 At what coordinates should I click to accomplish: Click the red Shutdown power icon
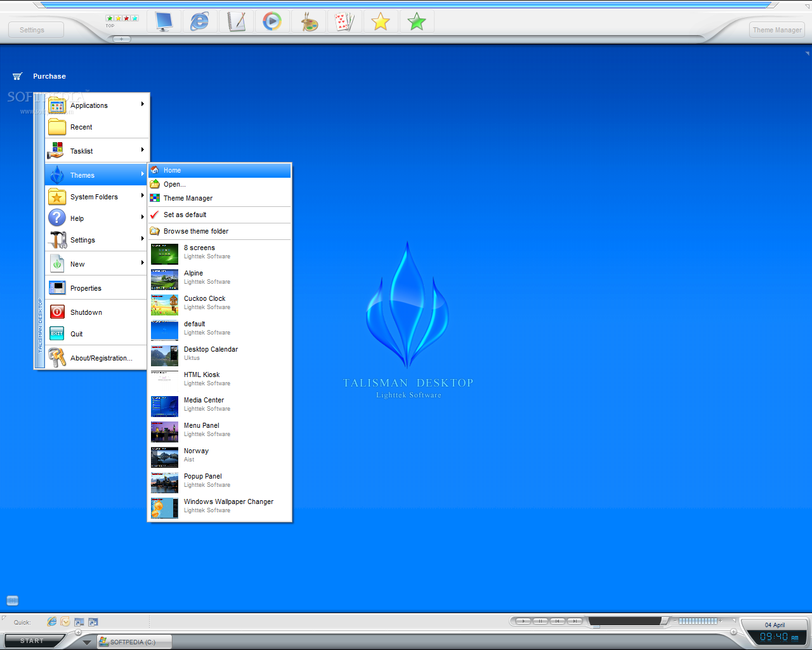tap(57, 312)
